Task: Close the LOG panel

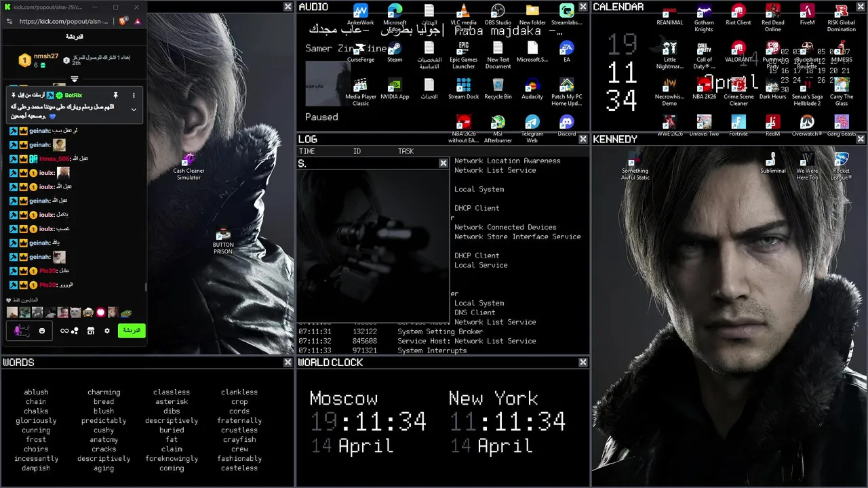Action: [x=583, y=139]
